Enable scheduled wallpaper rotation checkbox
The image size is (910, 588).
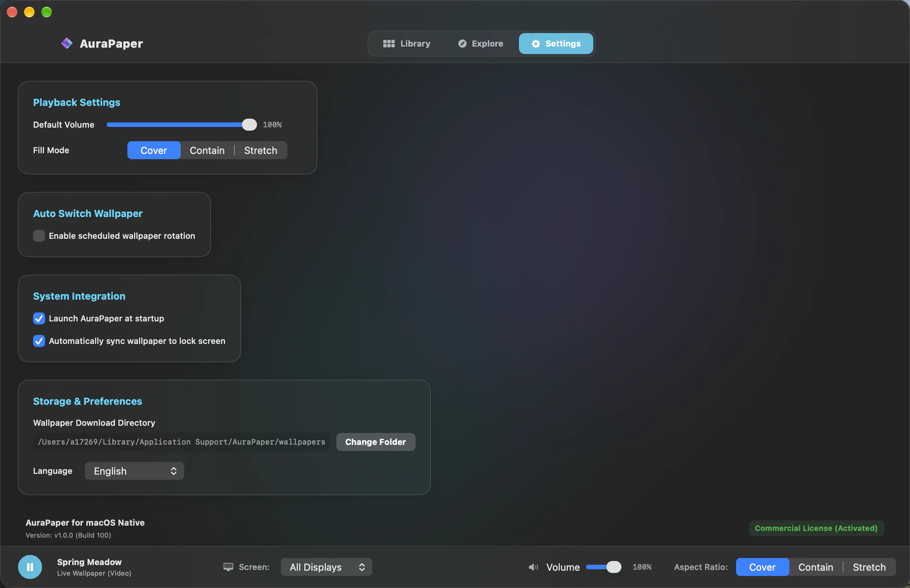tap(39, 236)
